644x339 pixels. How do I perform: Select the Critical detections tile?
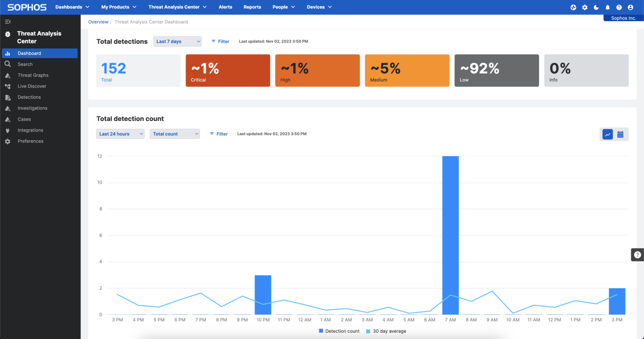(x=228, y=70)
